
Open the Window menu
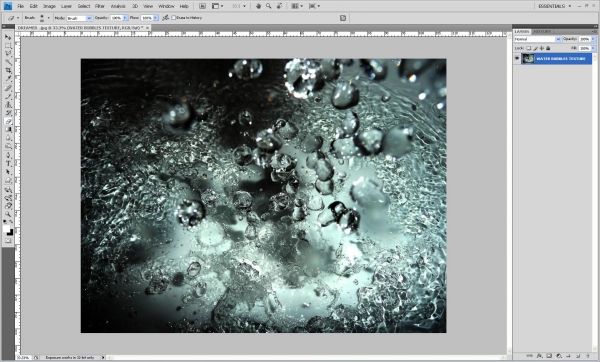tap(166, 6)
